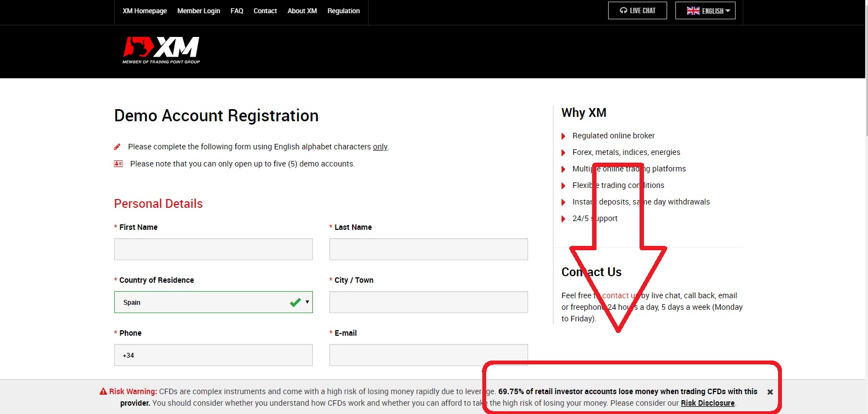868x414 pixels.
Task: Expand the English language dropdown
Action: 705,10
